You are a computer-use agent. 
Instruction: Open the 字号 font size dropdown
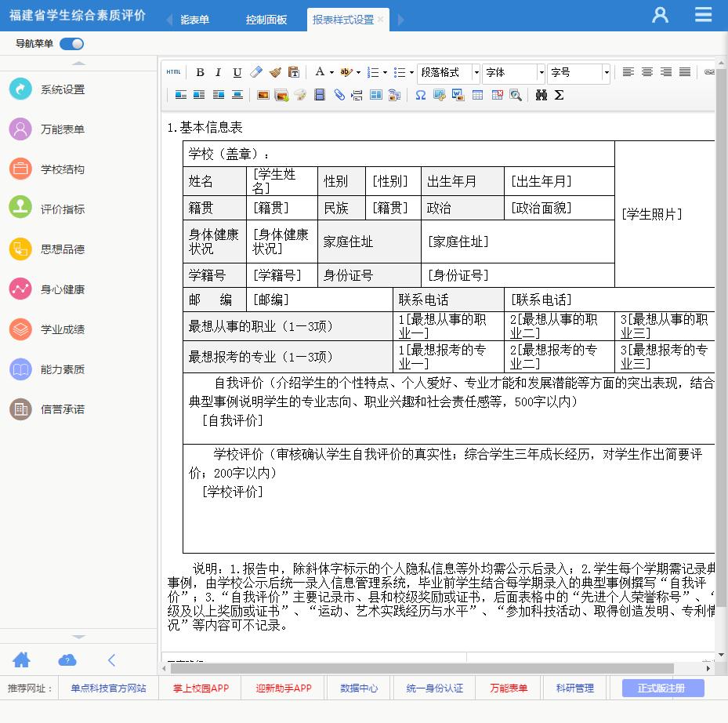pyautogui.click(x=578, y=72)
